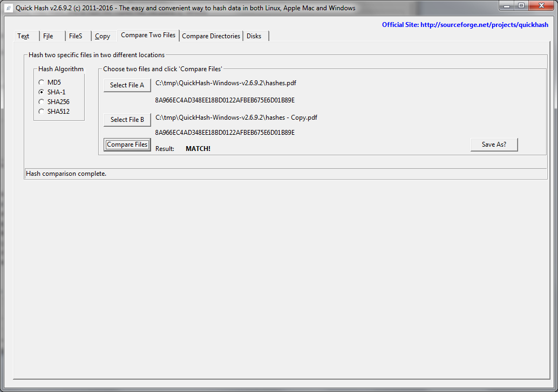This screenshot has height=392, width=558.
Task: Choose the SHA256 hash algorithm
Action: pyautogui.click(x=42, y=102)
